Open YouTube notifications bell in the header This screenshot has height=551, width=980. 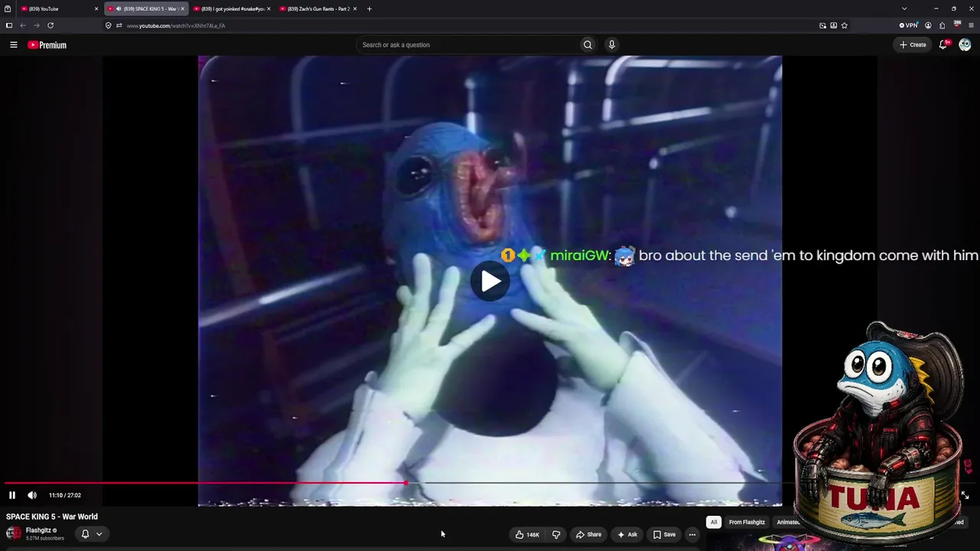point(944,45)
